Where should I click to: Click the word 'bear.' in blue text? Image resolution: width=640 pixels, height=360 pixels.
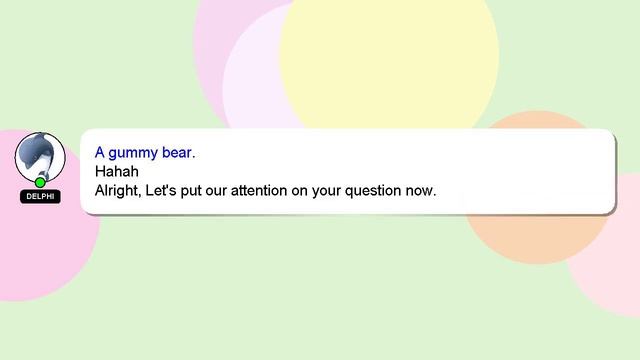tap(179, 153)
